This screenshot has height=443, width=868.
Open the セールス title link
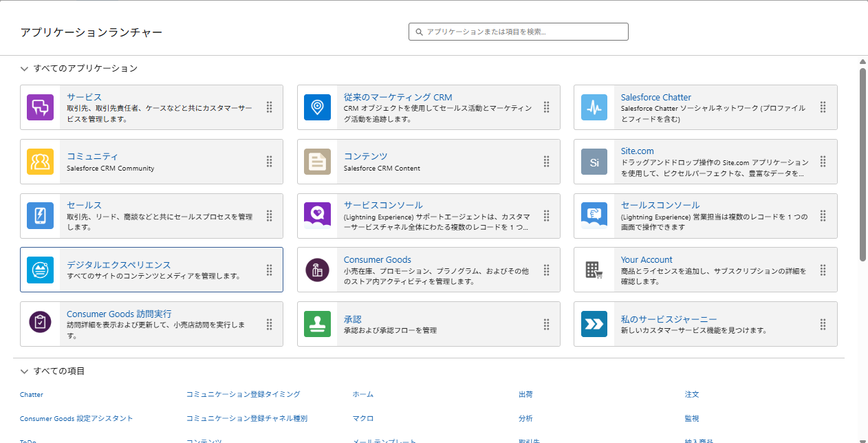pos(84,205)
